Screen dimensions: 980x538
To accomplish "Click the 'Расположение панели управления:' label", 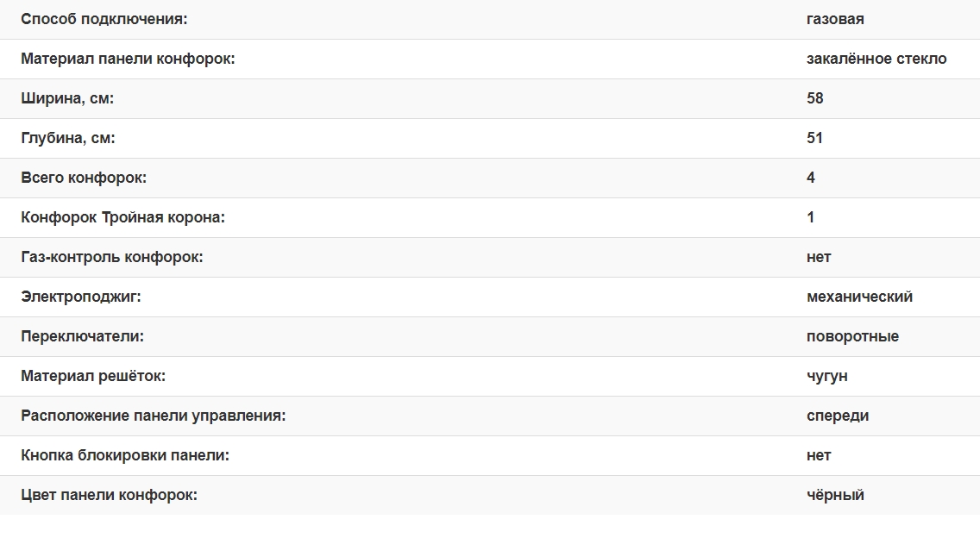I will 154,416.
